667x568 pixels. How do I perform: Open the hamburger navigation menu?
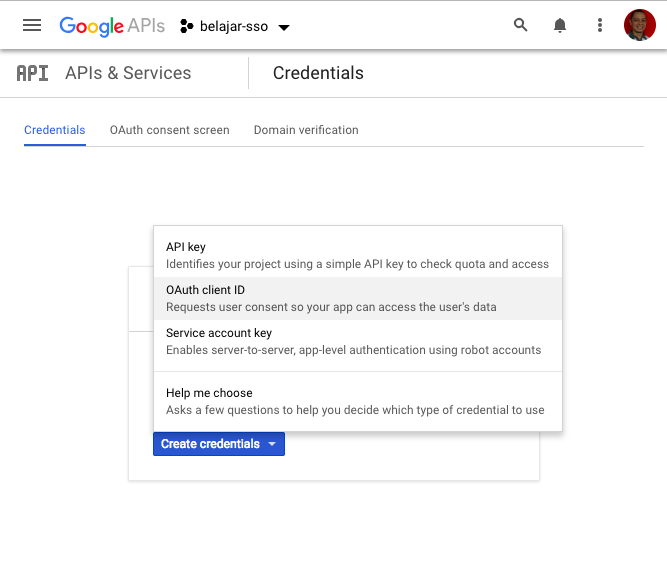(32, 26)
